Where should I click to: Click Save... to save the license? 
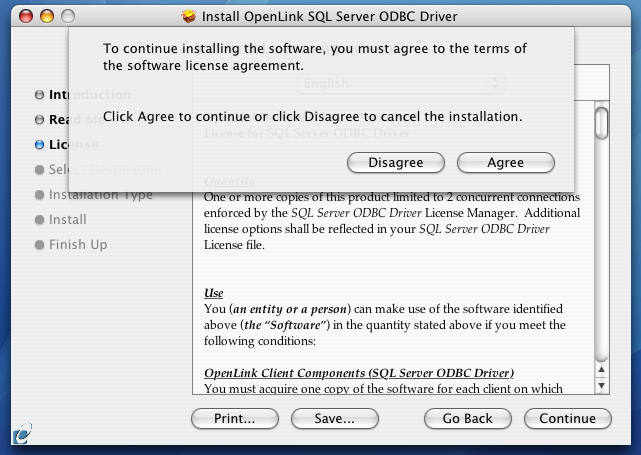pos(334,419)
